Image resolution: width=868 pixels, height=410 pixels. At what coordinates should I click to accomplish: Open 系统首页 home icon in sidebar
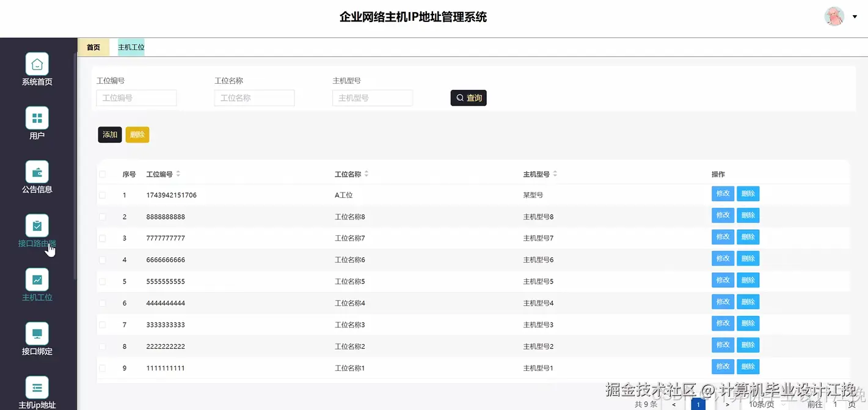pyautogui.click(x=37, y=64)
